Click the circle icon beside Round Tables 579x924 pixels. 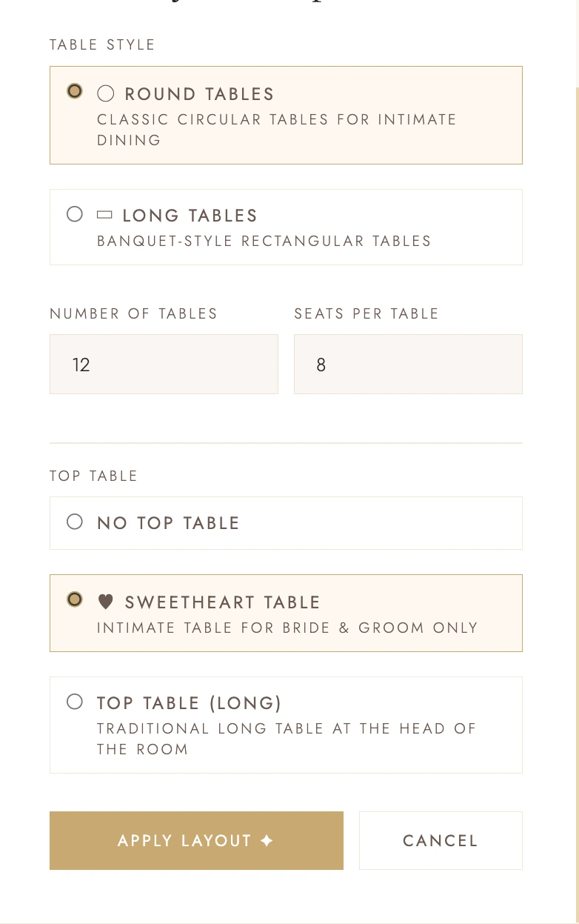tap(106, 93)
